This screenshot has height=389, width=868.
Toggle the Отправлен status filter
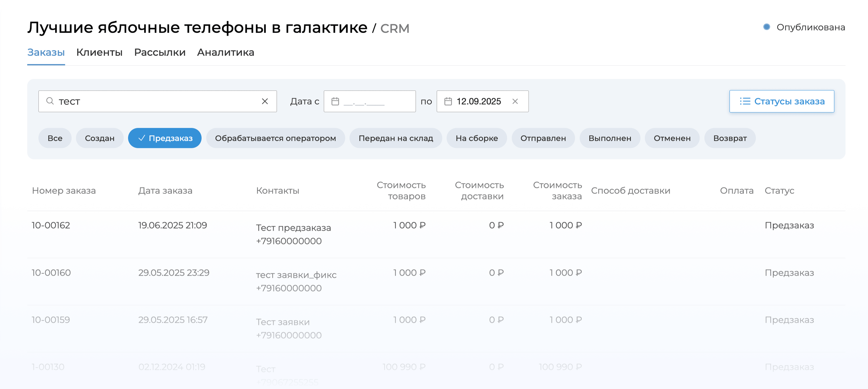tap(543, 138)
